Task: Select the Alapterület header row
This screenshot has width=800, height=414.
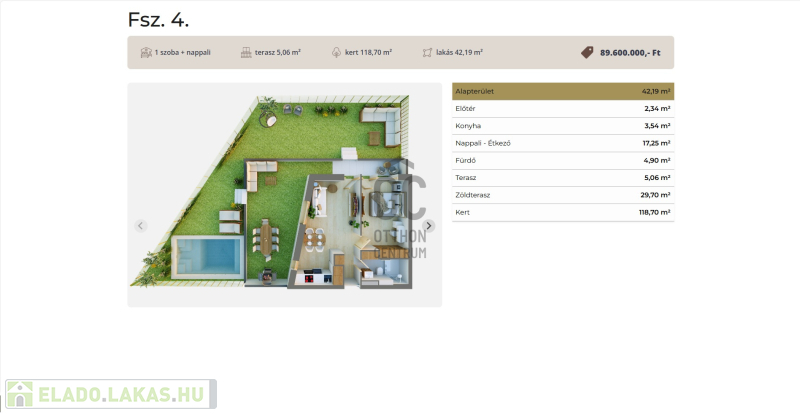Action: [562, 91]
